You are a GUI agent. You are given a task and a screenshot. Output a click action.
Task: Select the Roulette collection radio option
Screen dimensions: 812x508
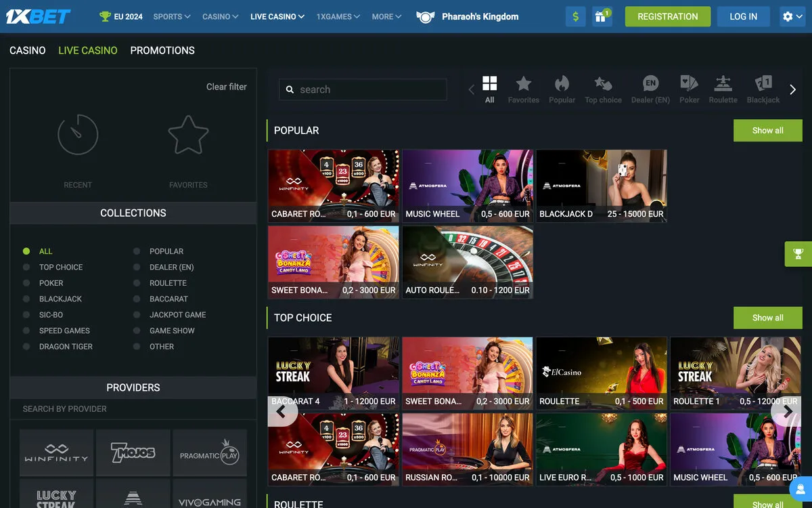(x=137, y=283)
